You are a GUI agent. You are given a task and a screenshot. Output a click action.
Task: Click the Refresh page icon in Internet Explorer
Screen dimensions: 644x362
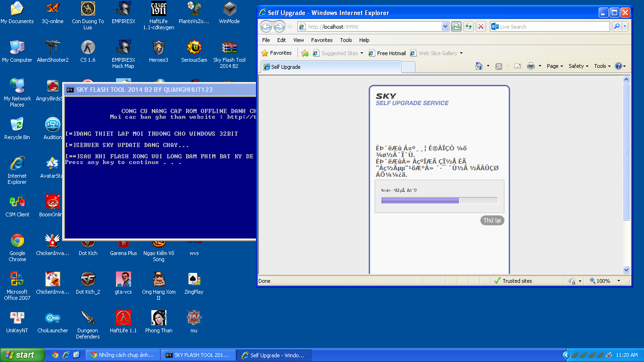[468, 27]
